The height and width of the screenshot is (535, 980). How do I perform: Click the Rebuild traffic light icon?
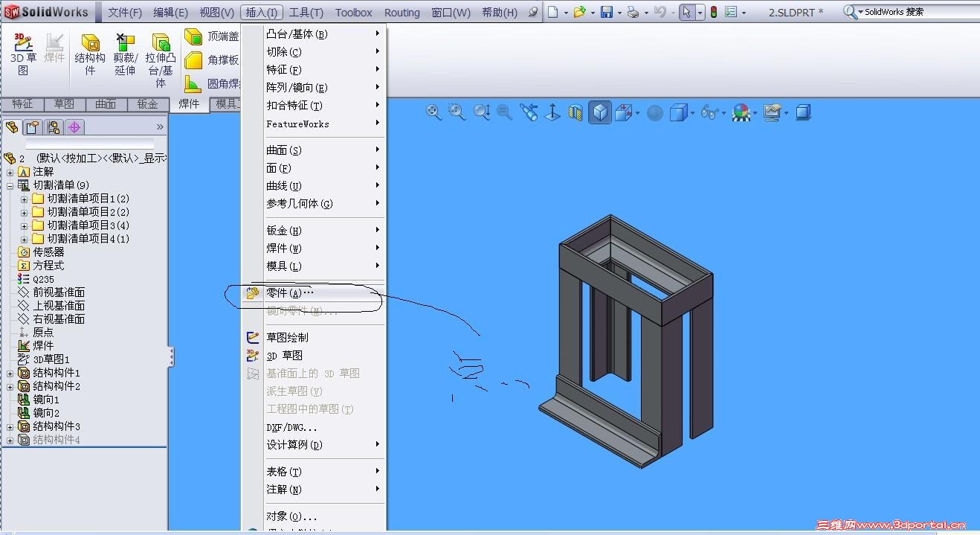click(713, 12)
